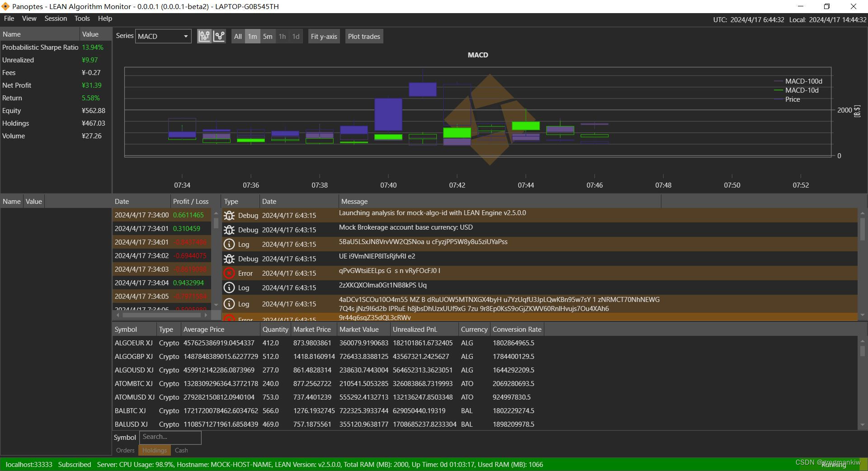The width and height of the screenshot is (868, 471).
Task: Click the holdings table scroll-up arrow
Action: coord(863,341)
